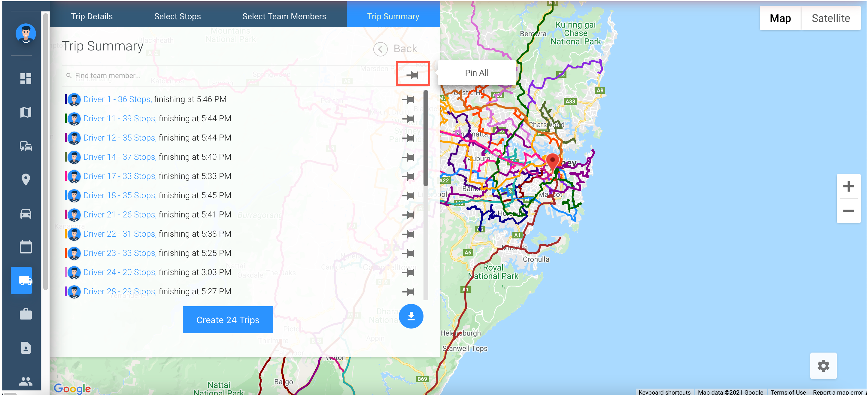This screenshot has width=868, height=397.
Task: Open Keyboard shortcuts link on map
Action: 664,392
